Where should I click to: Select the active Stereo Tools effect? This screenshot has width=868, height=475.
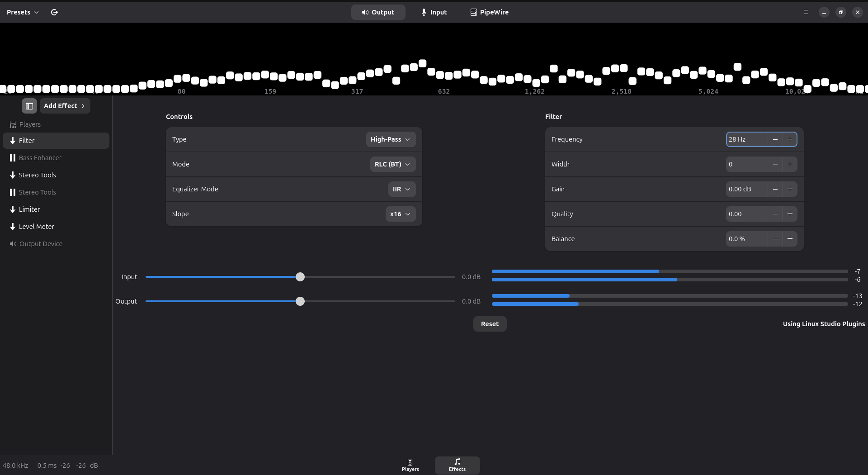click(x=56, y=175)
